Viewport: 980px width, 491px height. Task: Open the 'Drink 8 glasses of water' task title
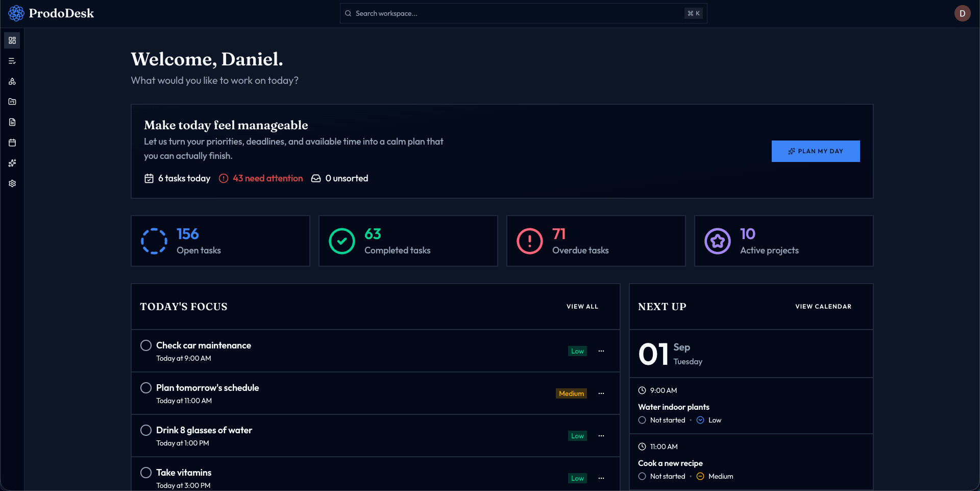tap(204, 430)
